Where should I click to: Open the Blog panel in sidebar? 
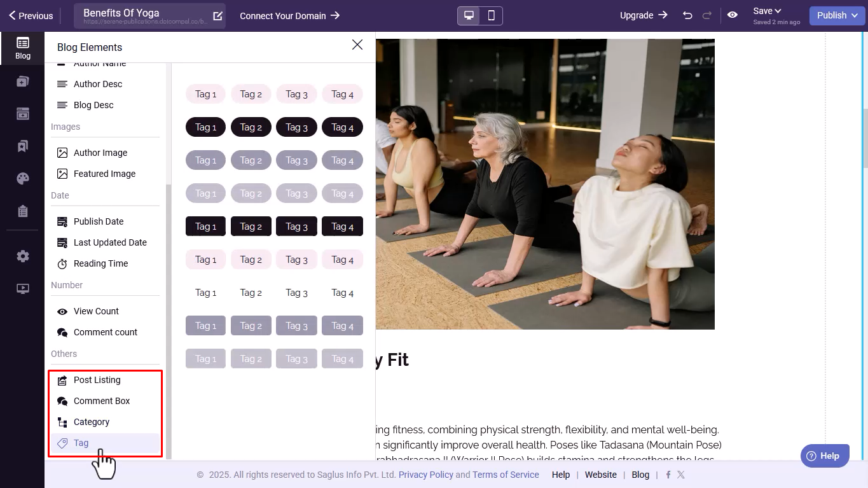[x=22, y=48]
